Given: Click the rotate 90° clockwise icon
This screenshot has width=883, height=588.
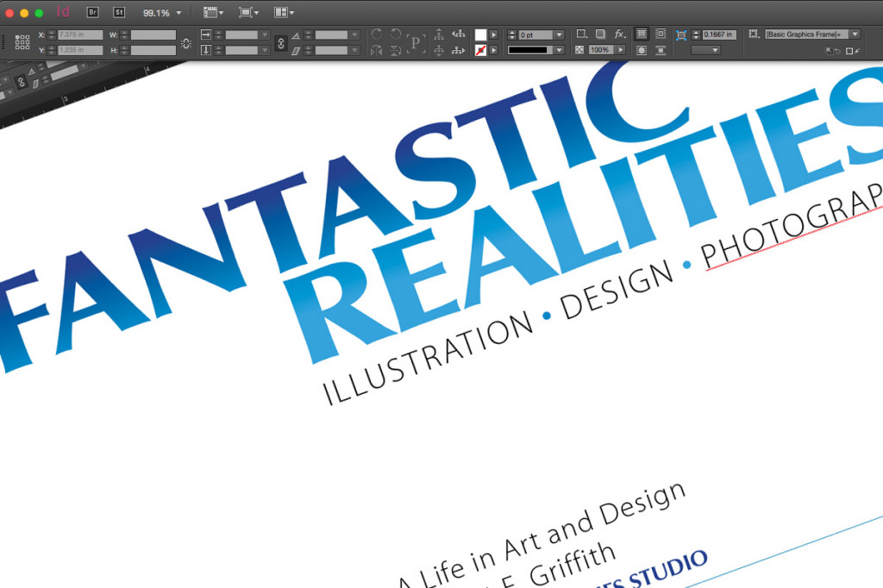Looking at the screenshot, I should click(376, 34).
